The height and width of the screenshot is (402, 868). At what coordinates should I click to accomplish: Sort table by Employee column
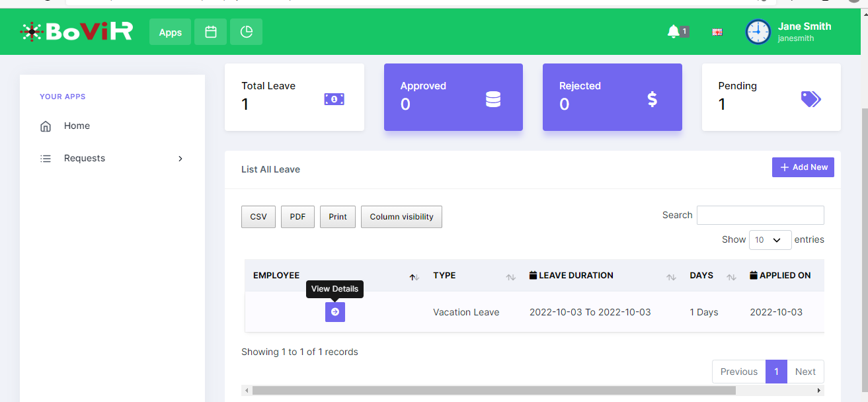[x=414, y=277]
